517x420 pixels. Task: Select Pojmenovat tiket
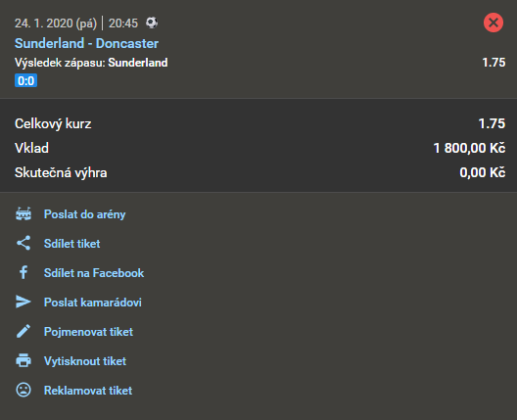(88, 331)
